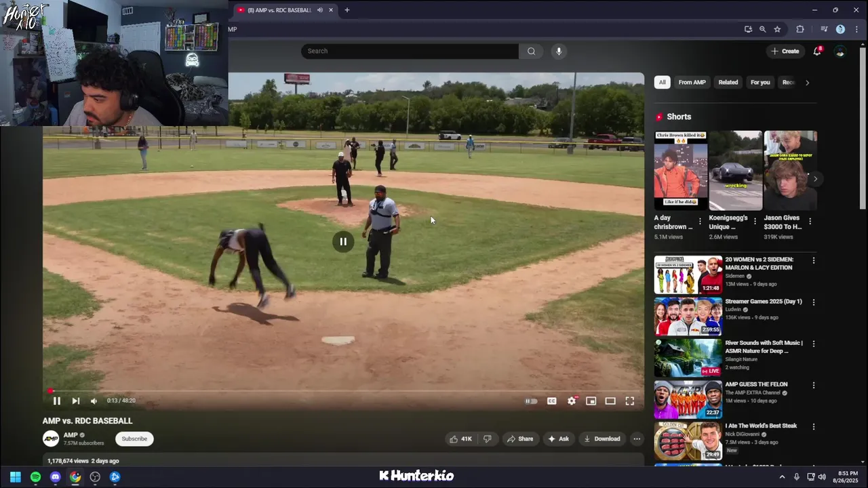Viewport: 868px width, 488px height.
Task: Open the Chrome extensions puzzle icon
Action: [800, 29]
